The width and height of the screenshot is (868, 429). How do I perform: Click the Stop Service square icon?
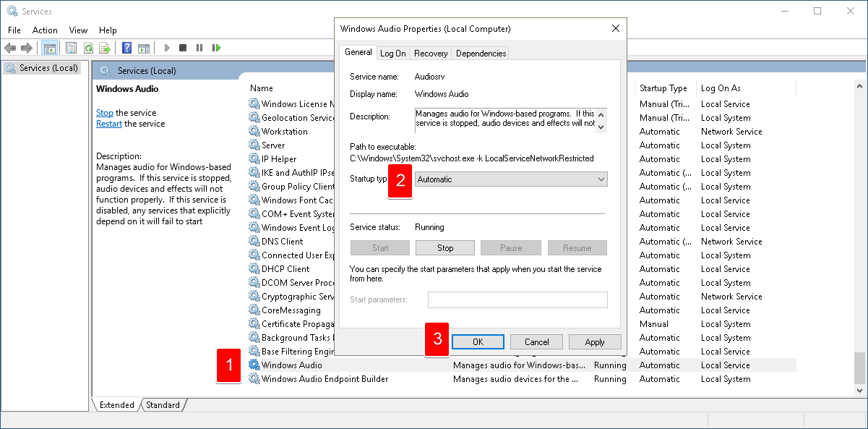coord(183,48)
